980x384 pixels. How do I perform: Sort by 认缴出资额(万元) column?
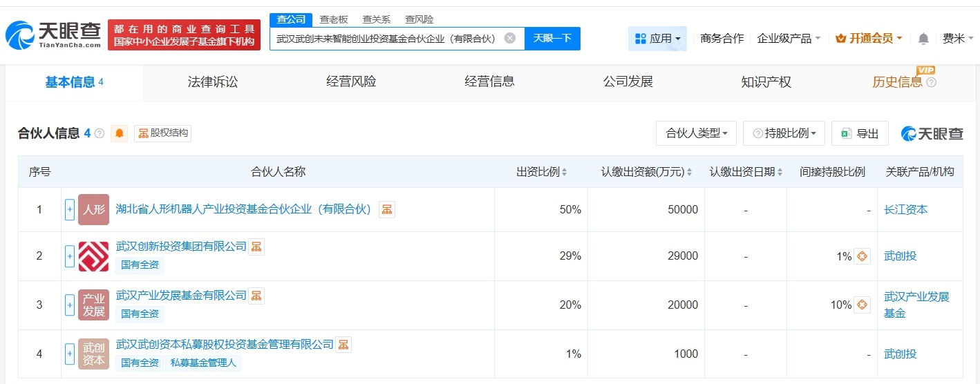click(646, 172)
